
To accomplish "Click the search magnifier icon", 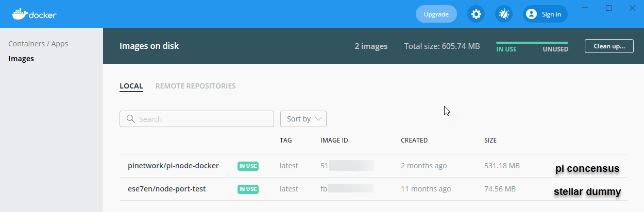I will click(130, 119).
